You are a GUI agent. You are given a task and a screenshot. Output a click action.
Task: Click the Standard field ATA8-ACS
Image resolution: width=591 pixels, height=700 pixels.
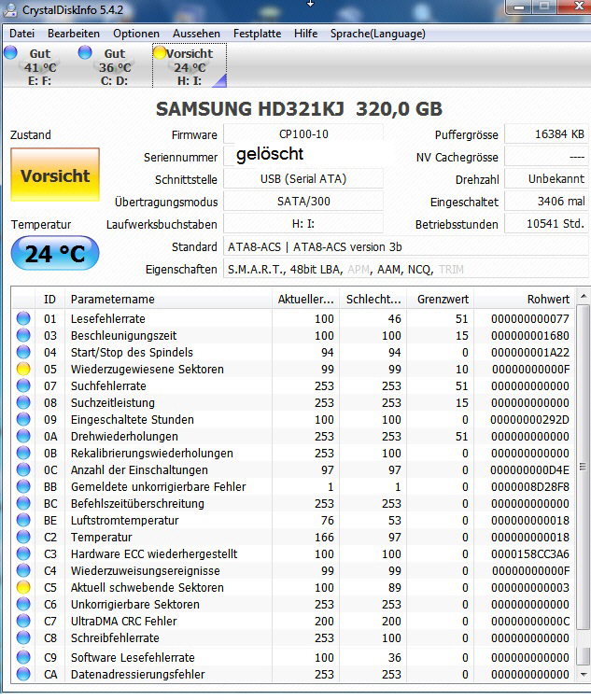406,246
